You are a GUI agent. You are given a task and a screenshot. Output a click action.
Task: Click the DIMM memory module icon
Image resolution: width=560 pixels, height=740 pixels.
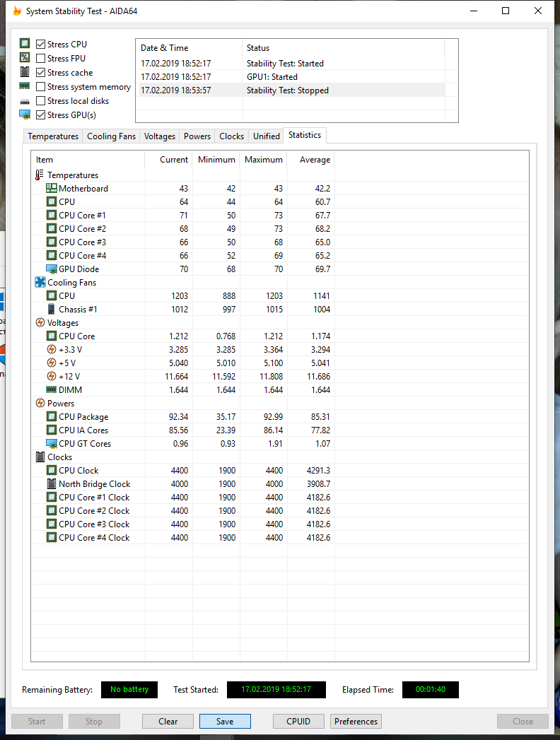pos(52,390)
